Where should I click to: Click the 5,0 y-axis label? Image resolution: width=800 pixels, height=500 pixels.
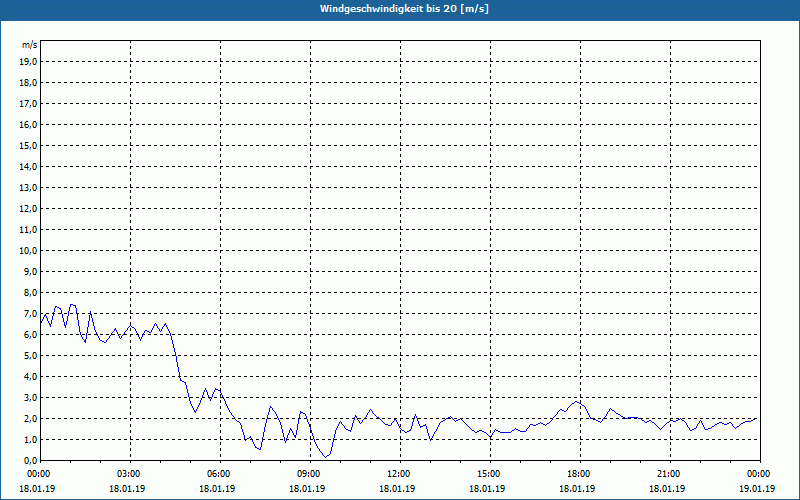[30, 356]
